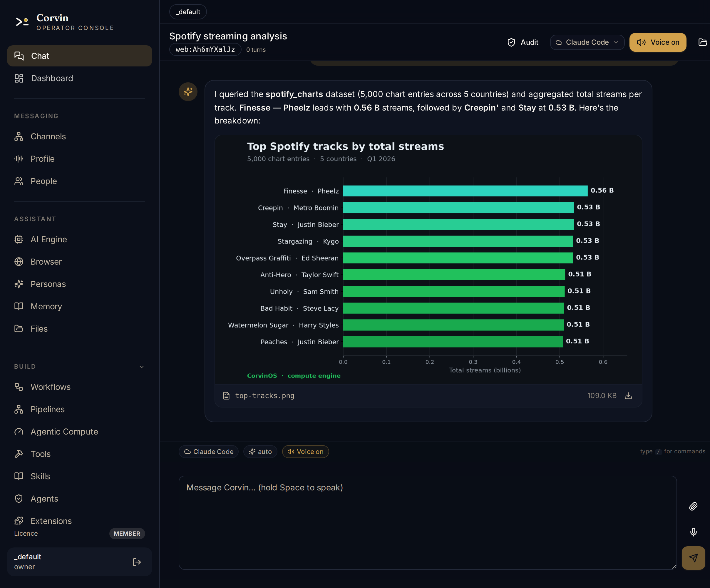Viewport: 710px width, 588px height.
Task: Click the Memory book icon
Action: (x=19, y=306)
